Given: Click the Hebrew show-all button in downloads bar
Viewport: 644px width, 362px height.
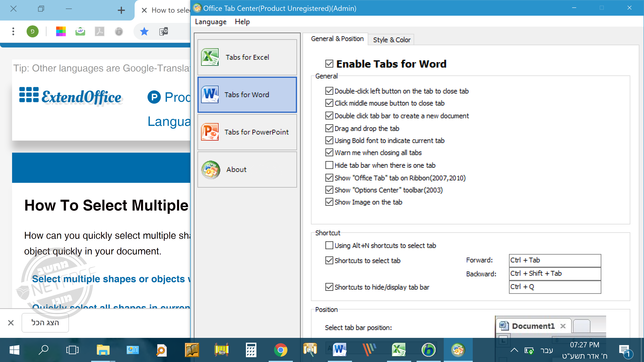Looking at the screenshot, I should tap(45, 323).
